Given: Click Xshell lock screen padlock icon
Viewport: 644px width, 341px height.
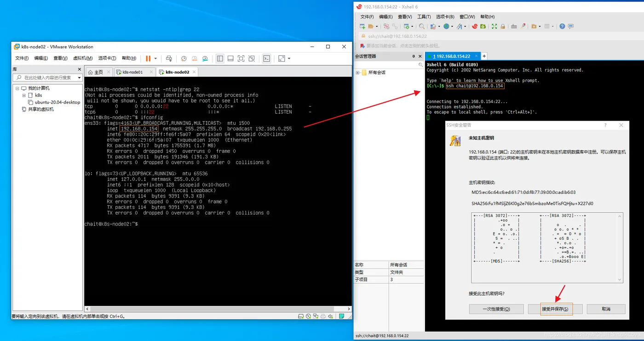Looking at the screenshot, I should [x=503, y=26].
